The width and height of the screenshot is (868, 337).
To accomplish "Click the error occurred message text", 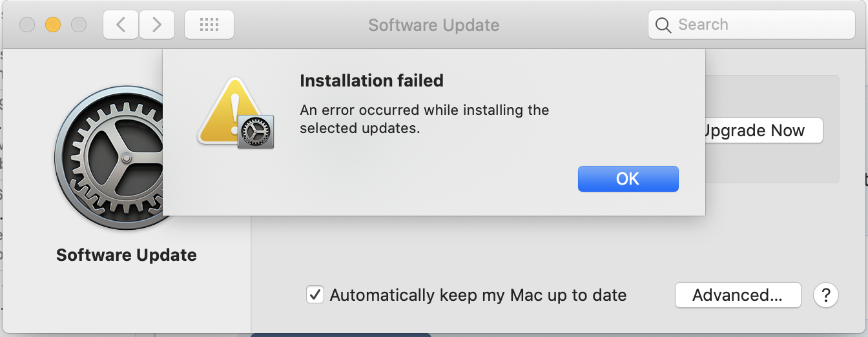I will (424, 119).
